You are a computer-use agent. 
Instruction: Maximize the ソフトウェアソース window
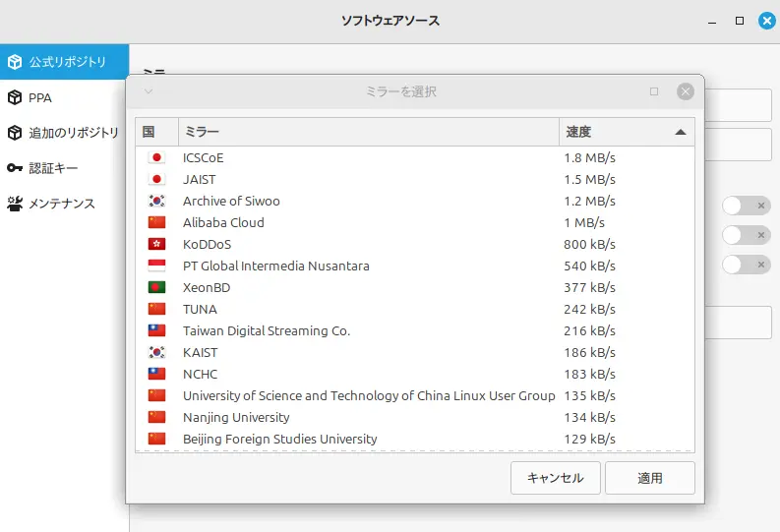pyautogui.click(x=740, y=21)
